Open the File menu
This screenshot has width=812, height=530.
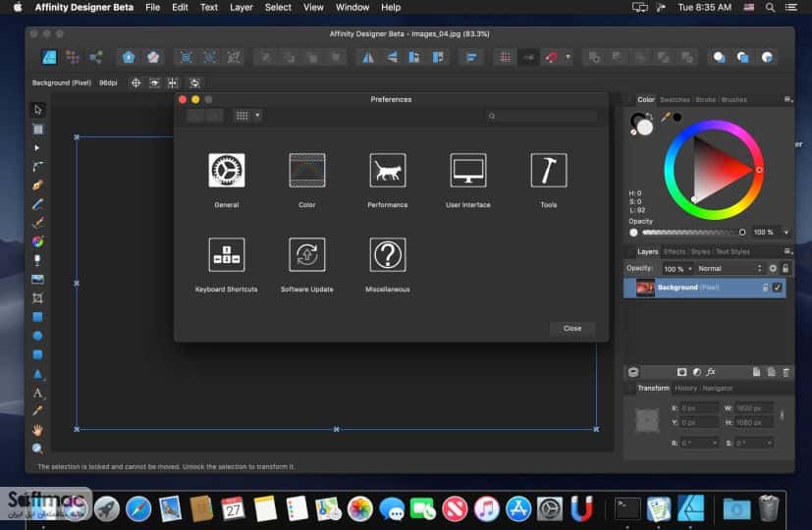pyautogui.click(x=153, y=7)
